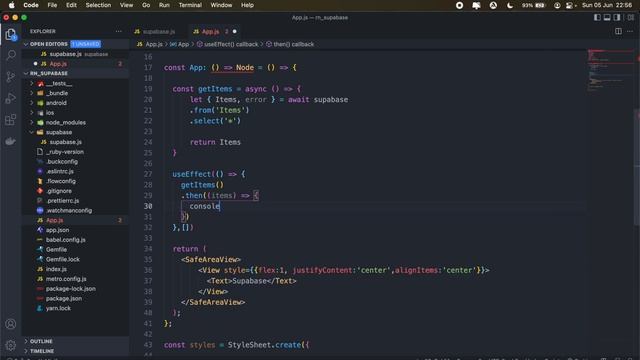640x360 pixels.
Task: Open the Run menu
Action: click(164, 5)
